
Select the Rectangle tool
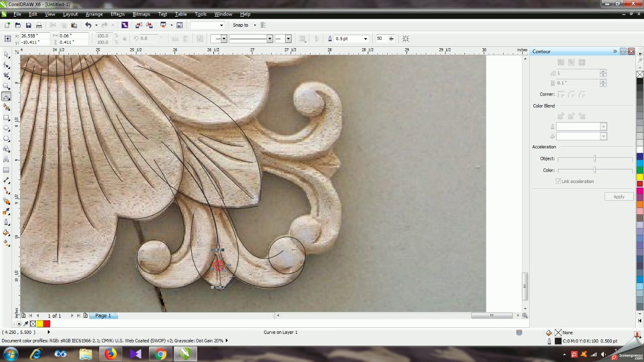click(x=7, y=117)
